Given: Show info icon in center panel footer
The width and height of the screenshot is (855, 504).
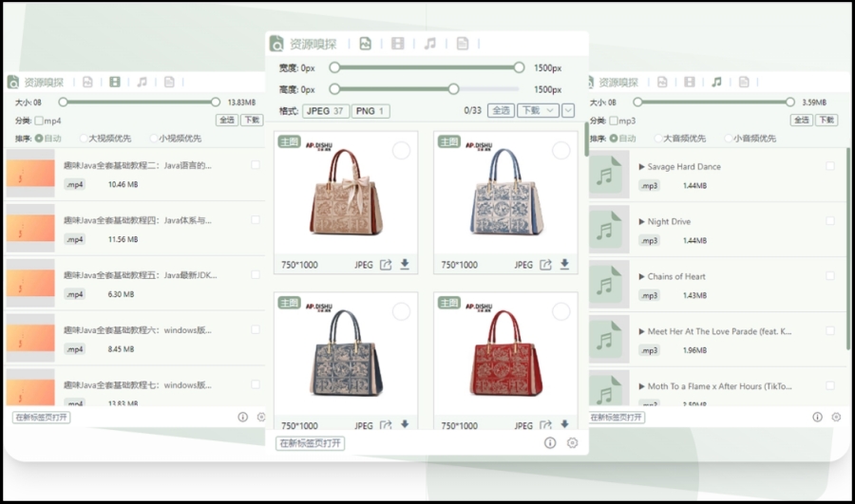Looking at the screenshot, I should 549,443.
